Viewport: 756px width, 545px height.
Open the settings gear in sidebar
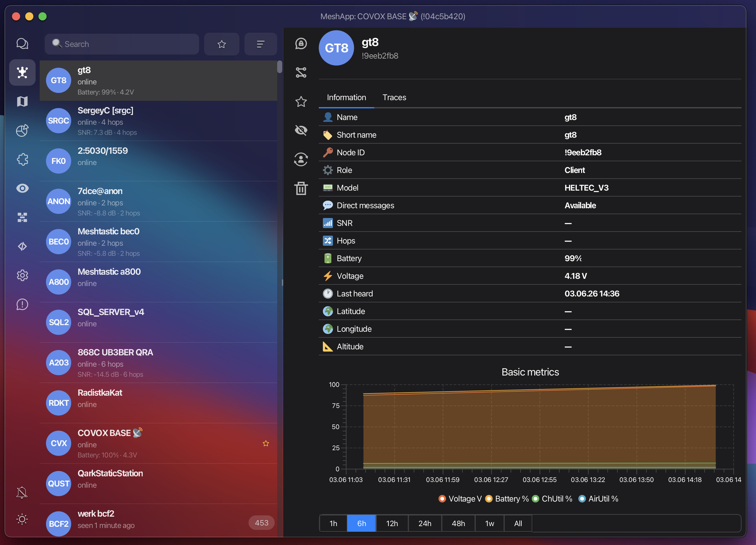(22, 275)
